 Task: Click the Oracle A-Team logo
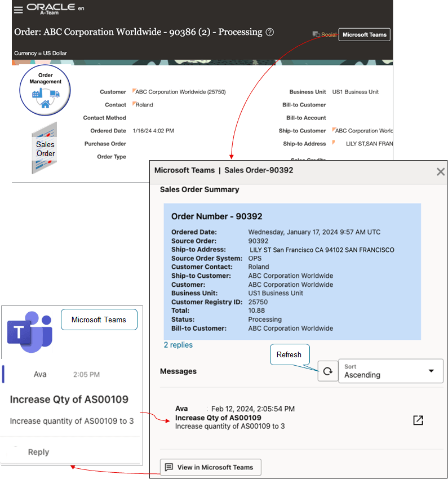point(51,9)
